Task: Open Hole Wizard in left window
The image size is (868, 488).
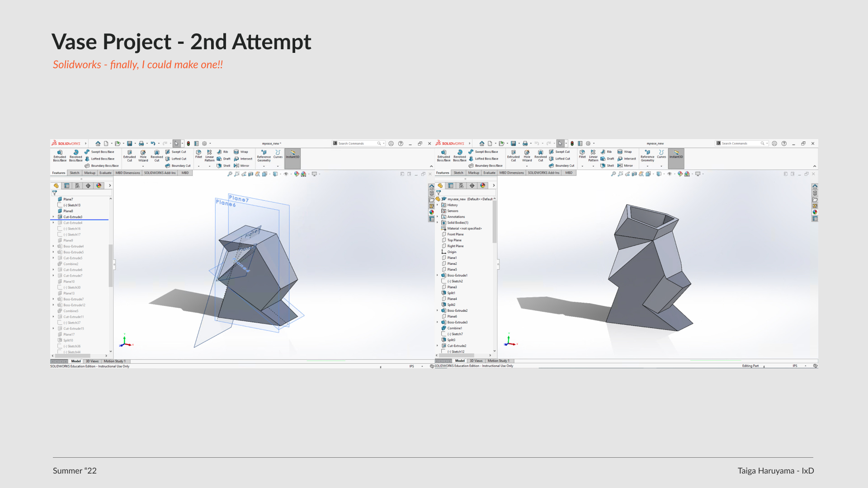Action: pyautogui.click(x=143, y=155)
